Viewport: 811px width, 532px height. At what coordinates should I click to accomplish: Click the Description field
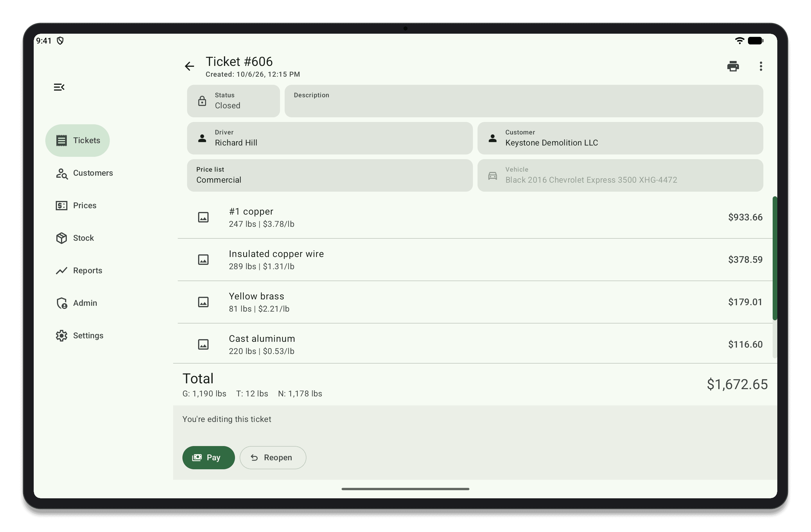[523, 101]
